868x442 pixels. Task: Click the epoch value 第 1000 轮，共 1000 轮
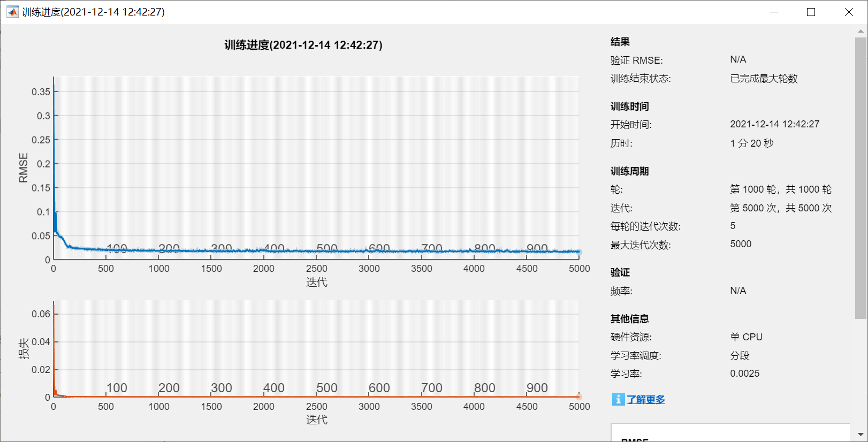coord(781,189)
